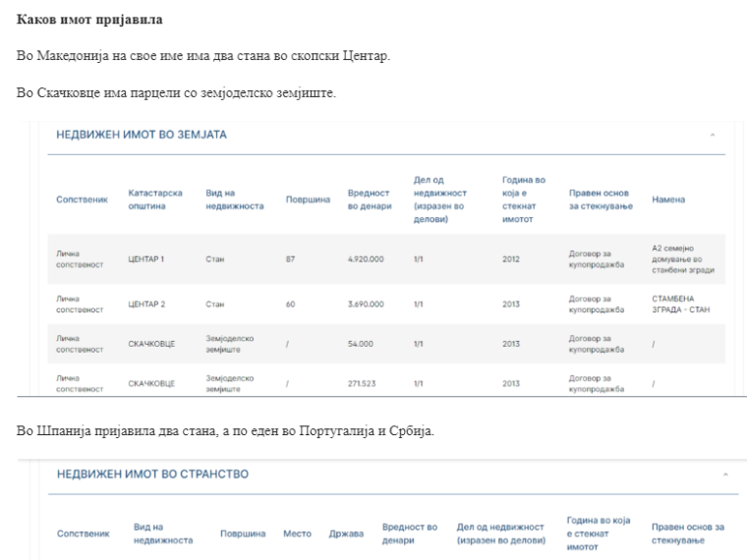
Task: Click the Вредност во денари header in first table
Action: click(370, 199)
